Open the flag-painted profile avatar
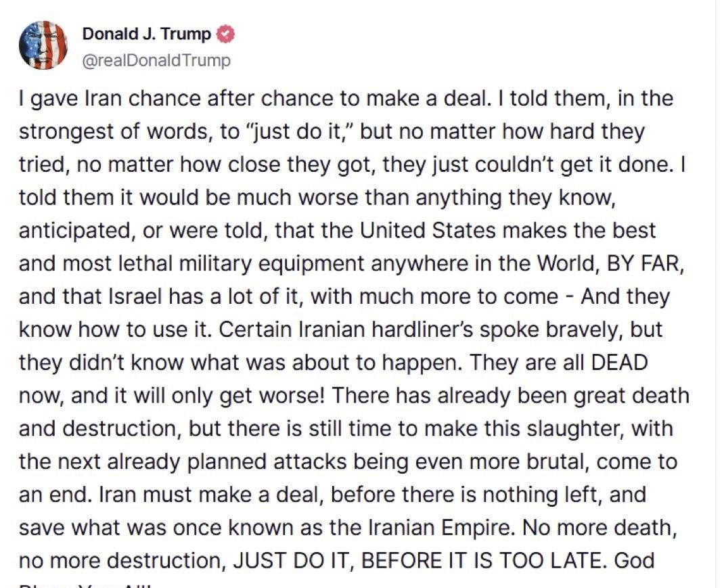The width and height of the screenshot is (724, 588). pyautogui.click(x=43, y=45)
